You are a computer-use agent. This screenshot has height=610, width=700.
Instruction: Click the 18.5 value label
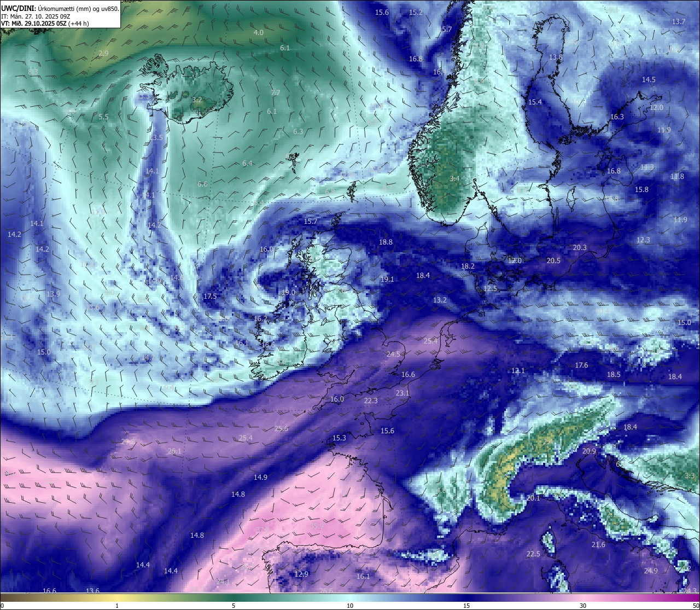tap(614, 374)
